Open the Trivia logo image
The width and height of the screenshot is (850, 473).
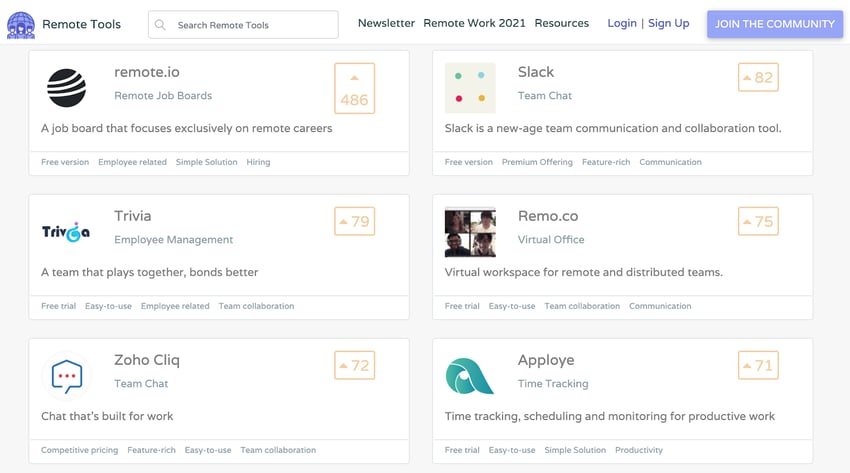(x=66, y=232)
